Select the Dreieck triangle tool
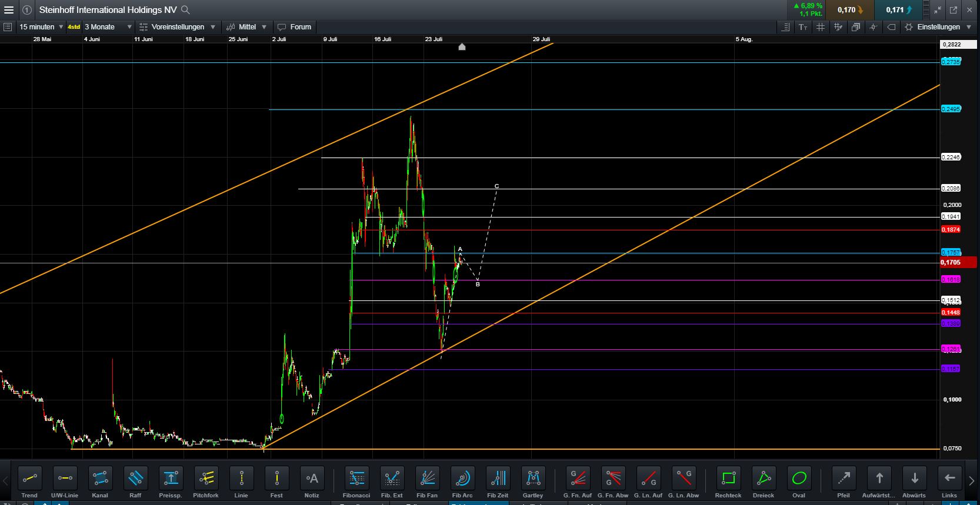 click(x=764, y=479)
